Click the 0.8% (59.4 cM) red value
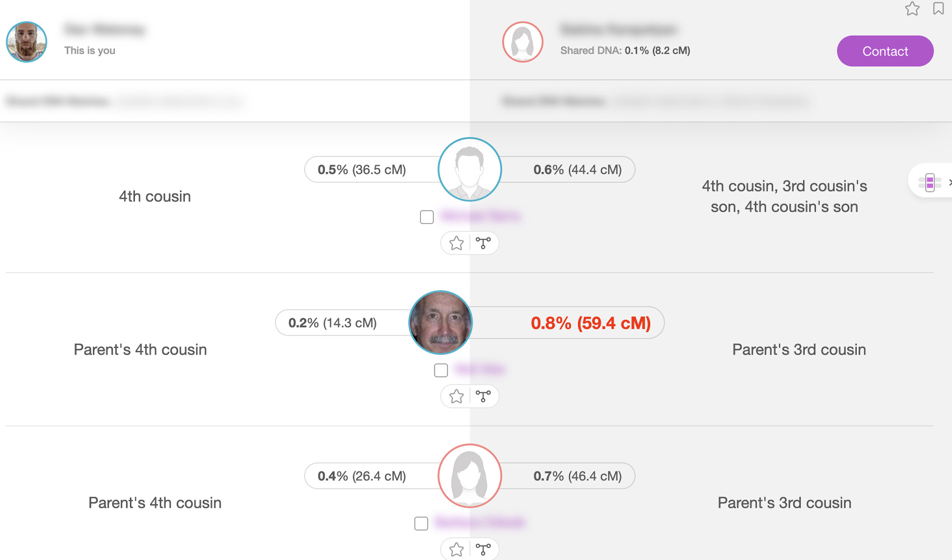Viewport: 952px width, 560px height. 591,323
